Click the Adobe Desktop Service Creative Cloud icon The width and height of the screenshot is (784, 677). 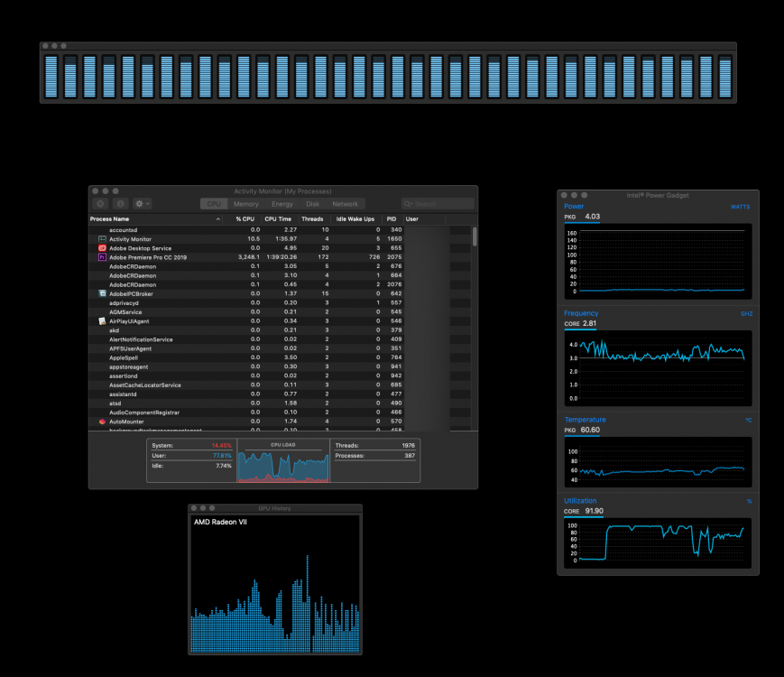[102, 248]
